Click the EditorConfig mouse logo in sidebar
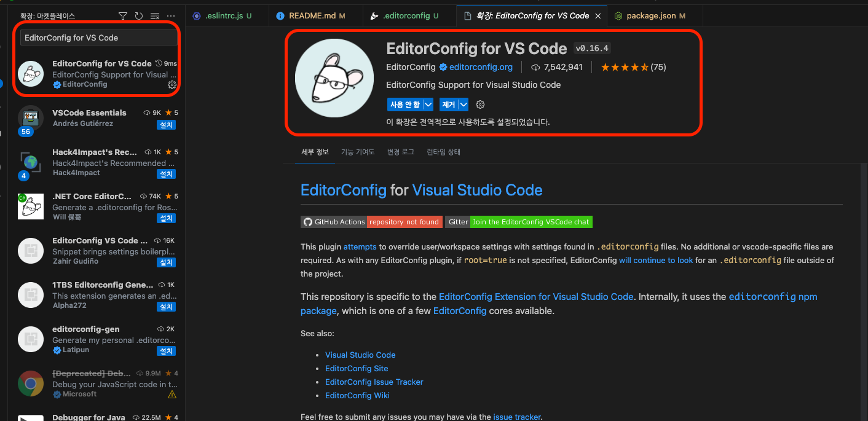868x421 pixels. (x=30, y=74)
